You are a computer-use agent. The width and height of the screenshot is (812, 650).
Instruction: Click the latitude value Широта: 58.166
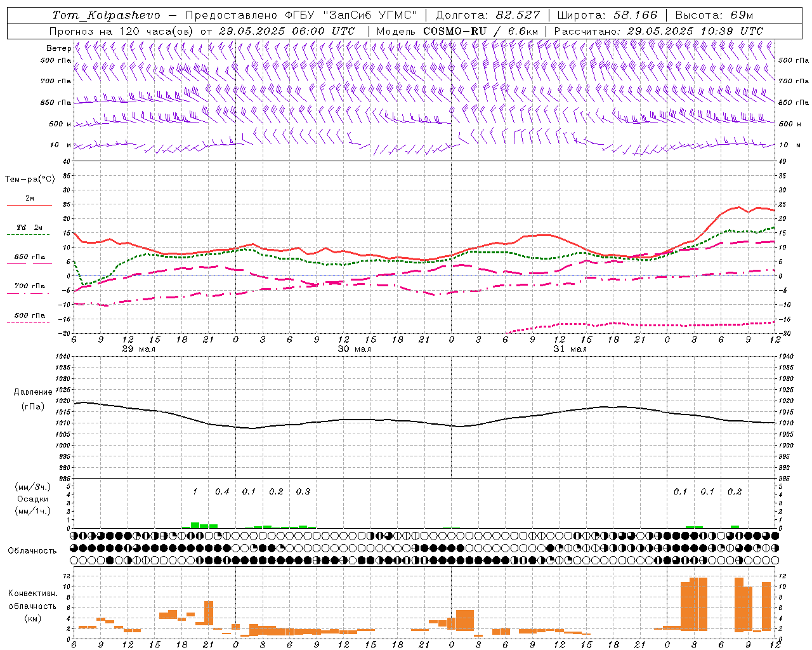tap(606, 15)
